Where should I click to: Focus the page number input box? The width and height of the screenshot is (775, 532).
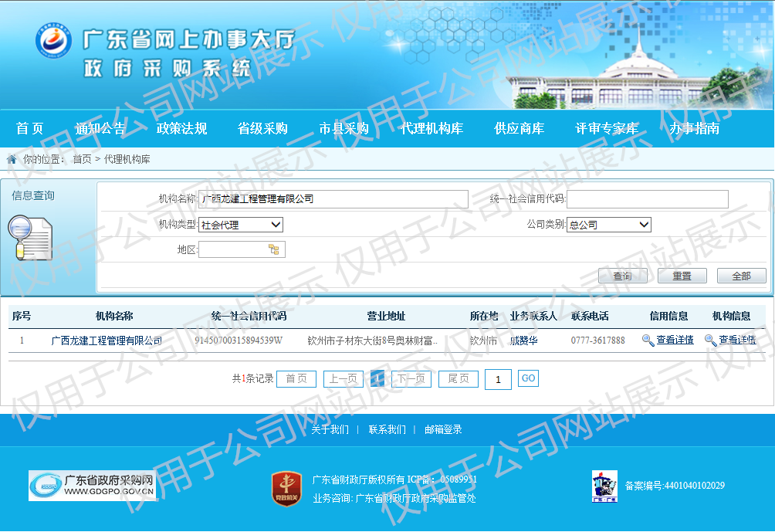(x=498, y=379)
